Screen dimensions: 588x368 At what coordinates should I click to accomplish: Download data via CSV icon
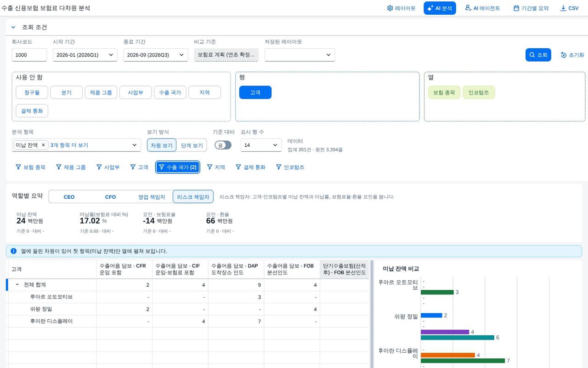tap(569, 8)
